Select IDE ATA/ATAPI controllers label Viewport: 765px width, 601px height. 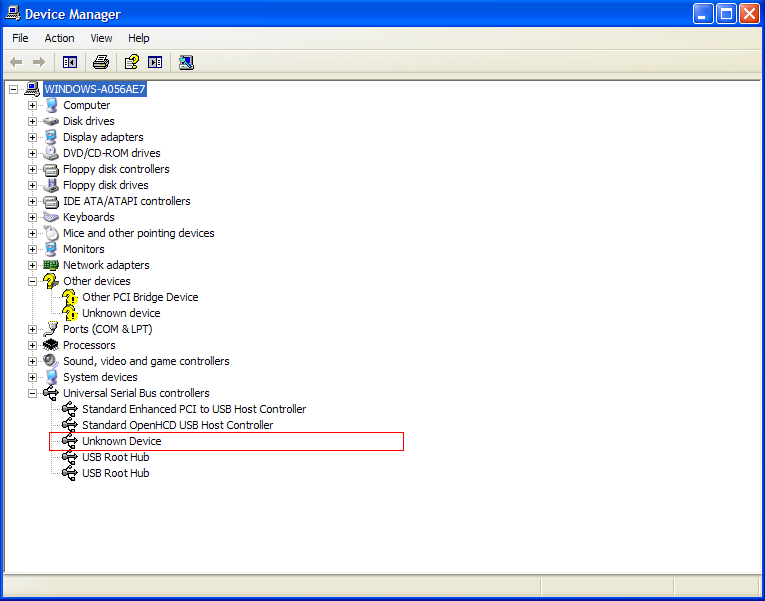pyautogui.click(x=126, y=201)
